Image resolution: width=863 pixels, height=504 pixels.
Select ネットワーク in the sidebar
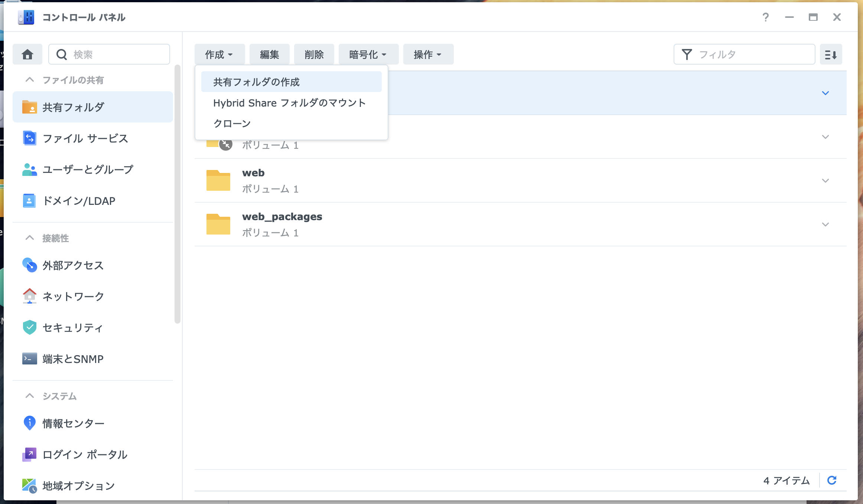73,296
